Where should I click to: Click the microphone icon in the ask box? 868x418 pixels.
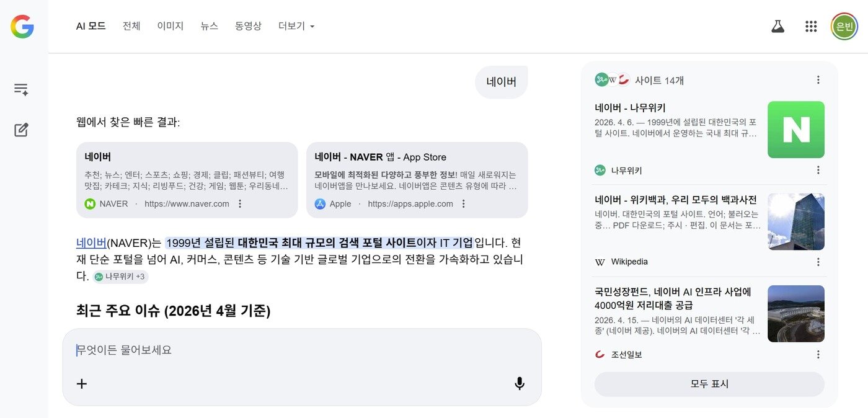coord(520,383)
